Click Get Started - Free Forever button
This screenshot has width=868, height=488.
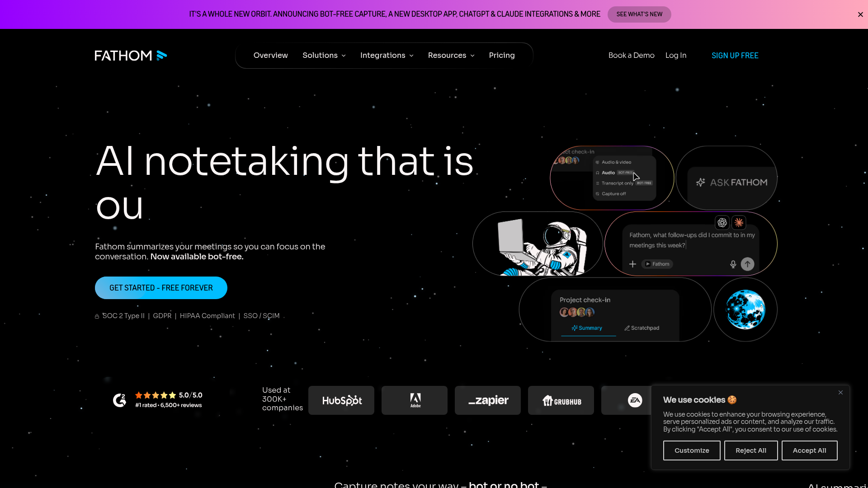pos(161,288)
